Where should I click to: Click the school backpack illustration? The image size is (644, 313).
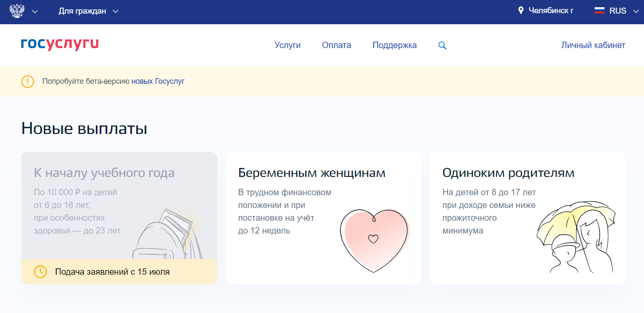pyautogui.click(x=168, y=236)
